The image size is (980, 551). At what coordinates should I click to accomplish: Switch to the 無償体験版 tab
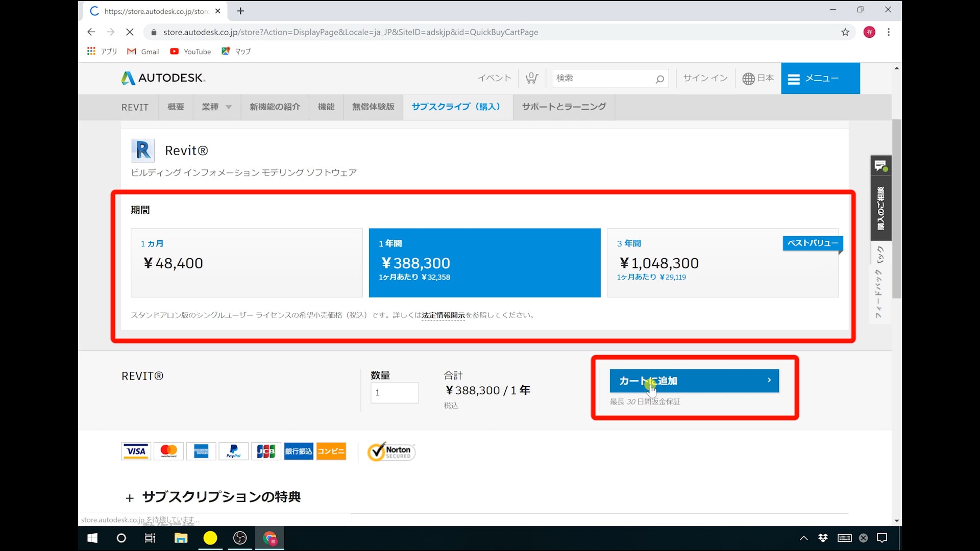373,107
